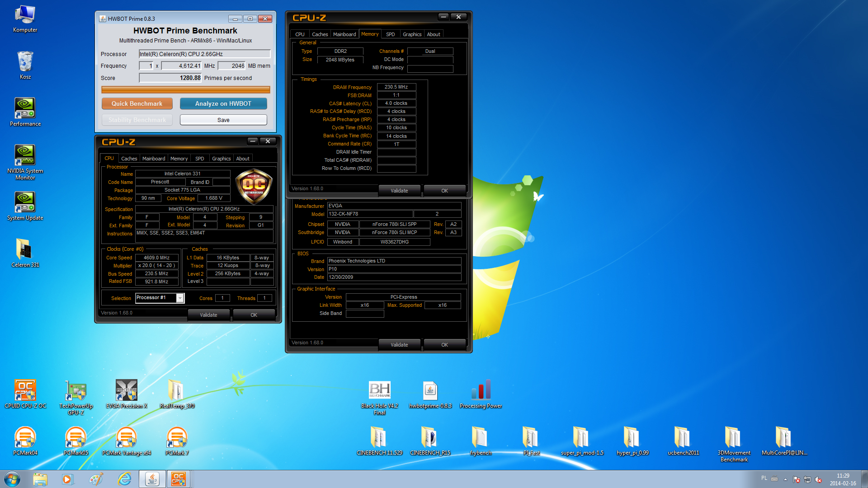The width and height of the screenshot is (868, 488).
Task: Select CPU tab in the Memory CPU-Z window
Action: click(300, 34)
